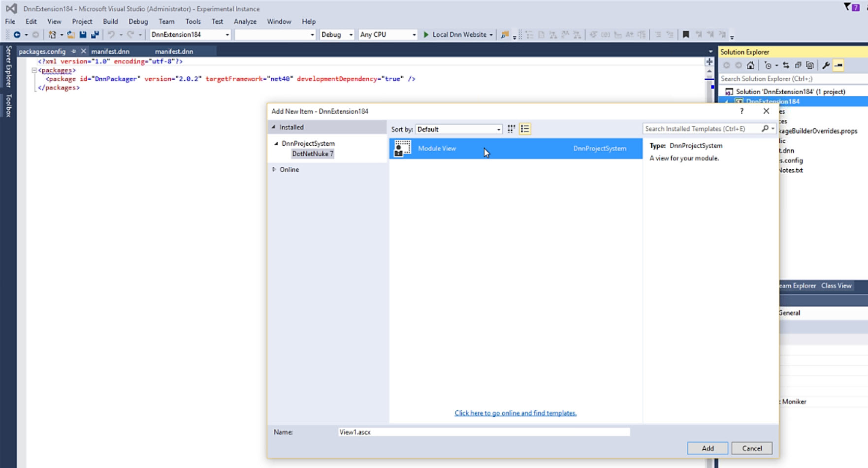The width and height of the screenshot is (868, 468).
Task: Click the link to find templates online
Action: [x=515, y=413]
